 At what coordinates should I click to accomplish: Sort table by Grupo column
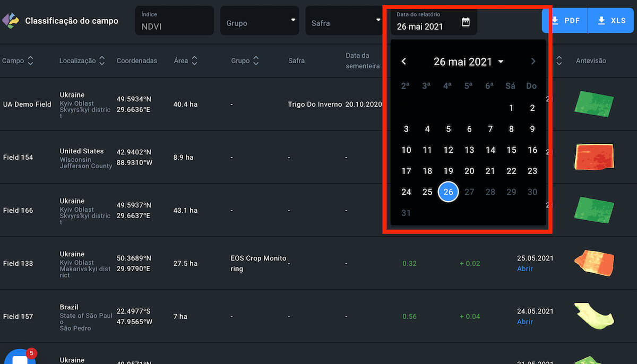coord(256,61)
